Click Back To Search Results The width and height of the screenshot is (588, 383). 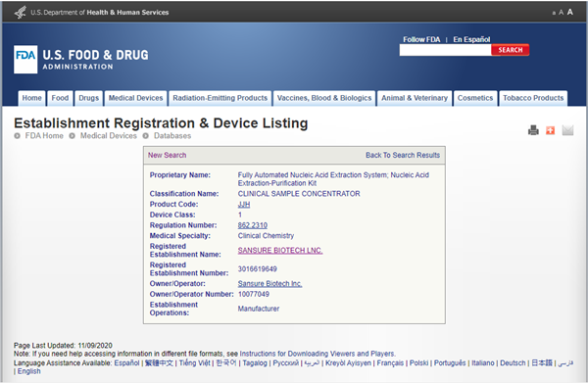pos(403,155)
